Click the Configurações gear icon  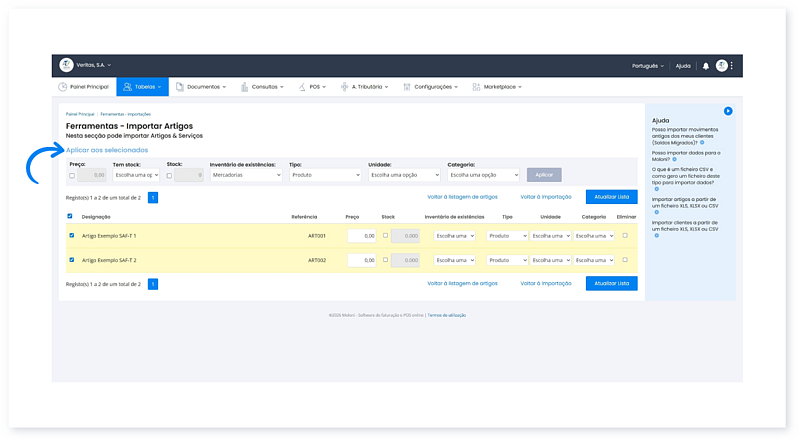406,87
